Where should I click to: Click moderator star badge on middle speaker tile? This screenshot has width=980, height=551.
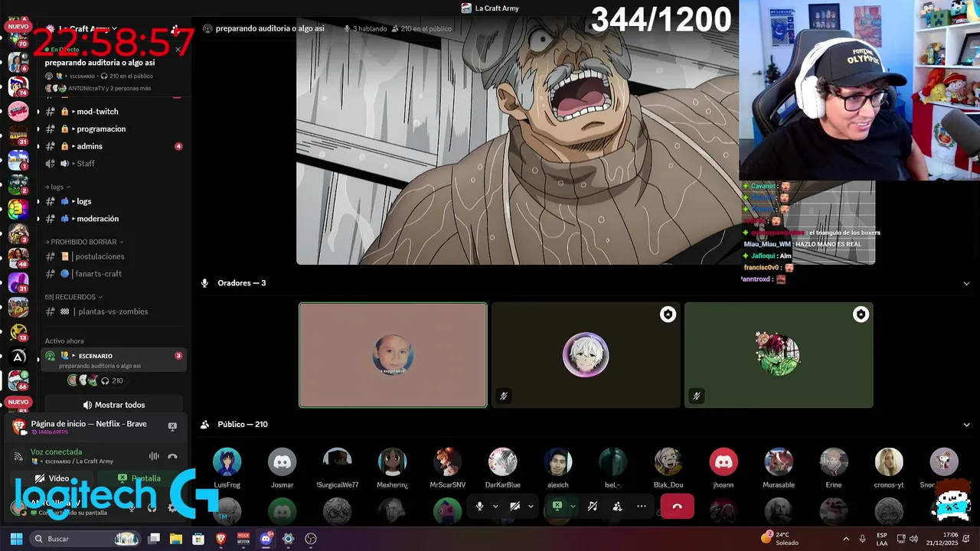point(668,315)
